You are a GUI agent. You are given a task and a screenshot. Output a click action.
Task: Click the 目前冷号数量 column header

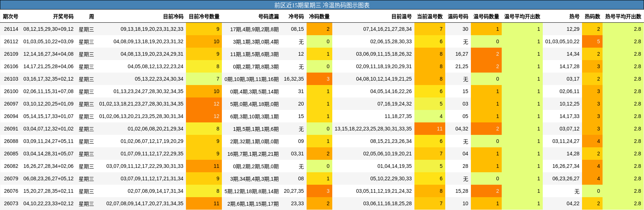tap(204, 16)
